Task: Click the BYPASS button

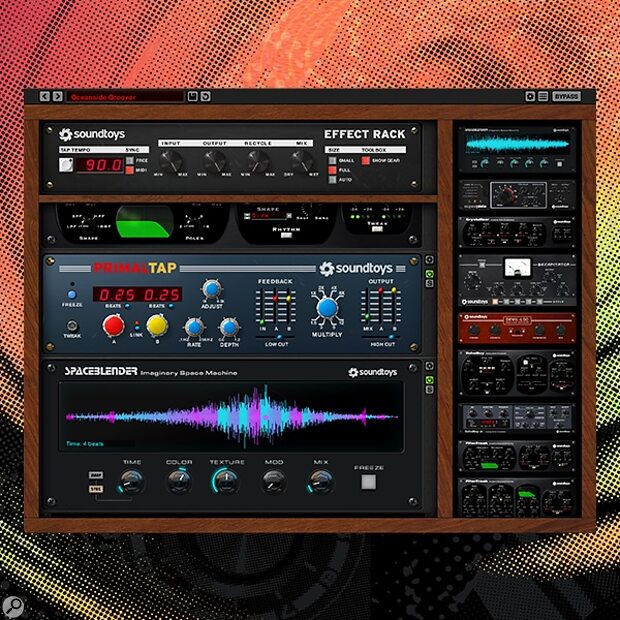Action: [x=566, y=96]
